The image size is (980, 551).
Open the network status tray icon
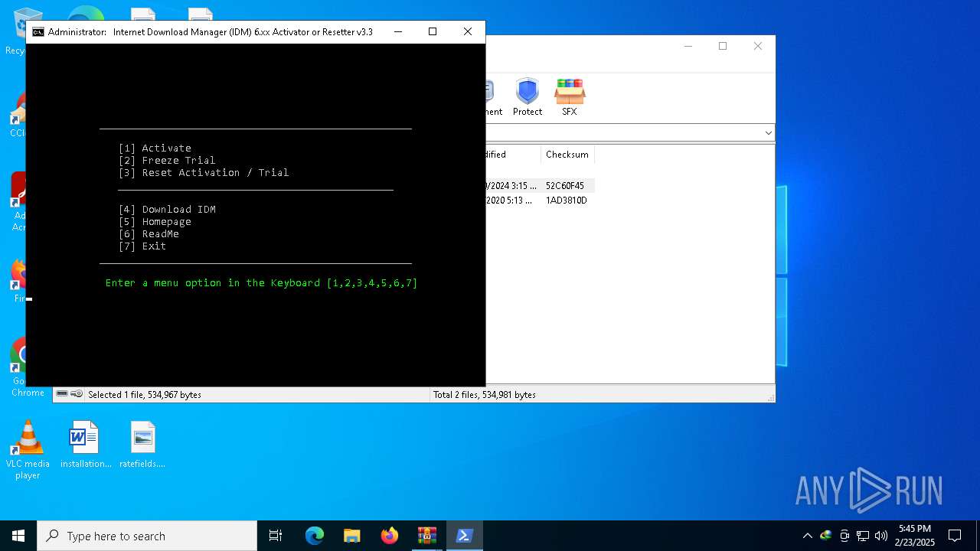863,536
